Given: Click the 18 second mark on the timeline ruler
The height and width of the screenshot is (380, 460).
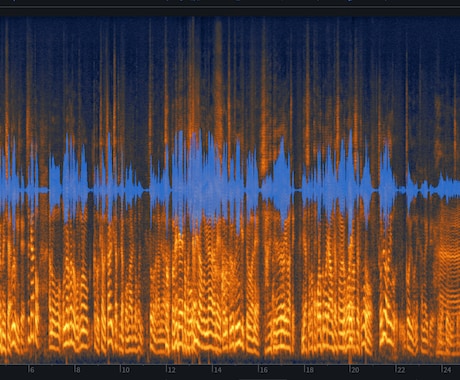Looking at the screenshot, I should (x=309, y=370).
